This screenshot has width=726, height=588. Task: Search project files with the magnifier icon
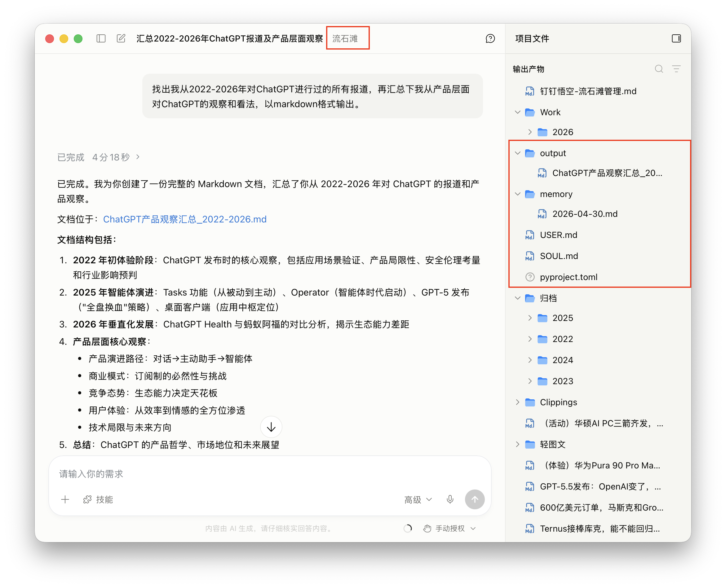pyautogui.click(x=659, y=69)
